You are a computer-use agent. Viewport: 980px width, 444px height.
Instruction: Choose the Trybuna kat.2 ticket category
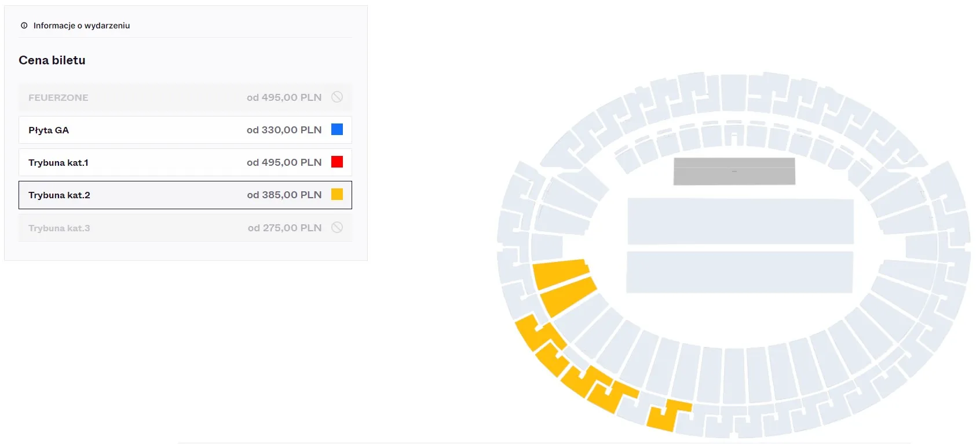185,195
